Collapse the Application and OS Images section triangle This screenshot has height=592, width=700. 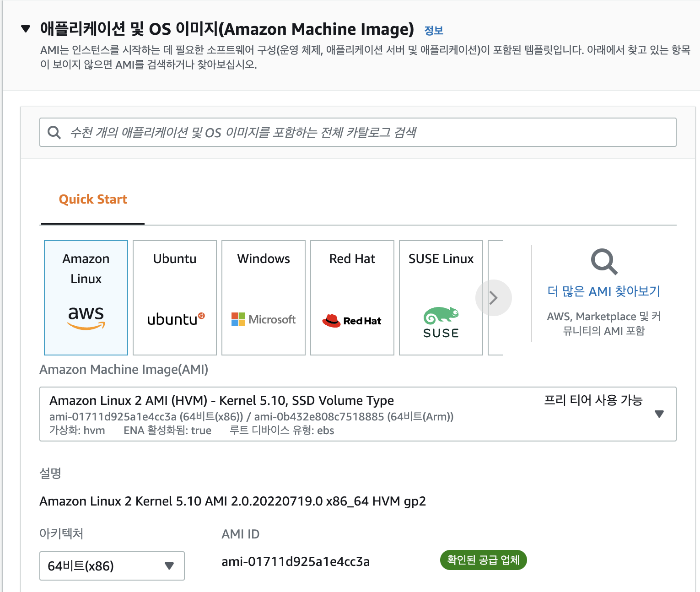coord(26,29)
